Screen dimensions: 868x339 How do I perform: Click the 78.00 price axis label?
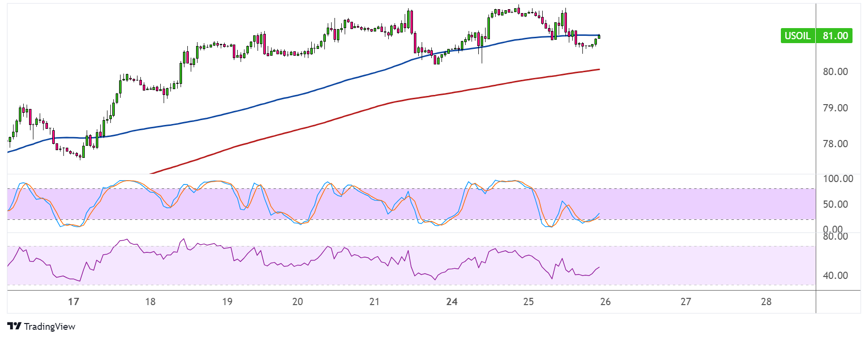coord(835,144)
